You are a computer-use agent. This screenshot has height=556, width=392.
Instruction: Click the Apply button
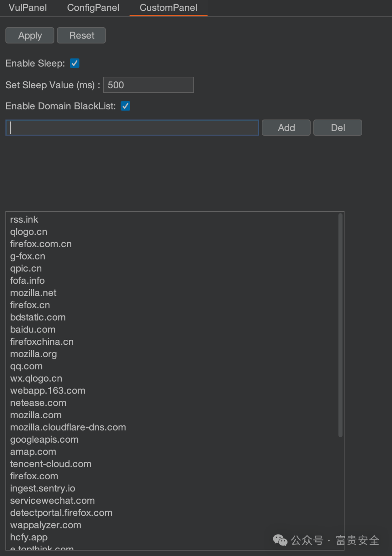(x=30, y=36)
